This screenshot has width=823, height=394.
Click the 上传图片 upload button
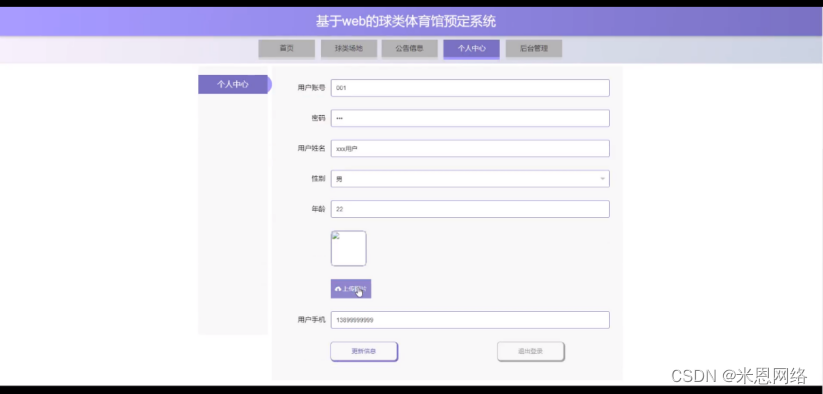(x=351, y=289)
